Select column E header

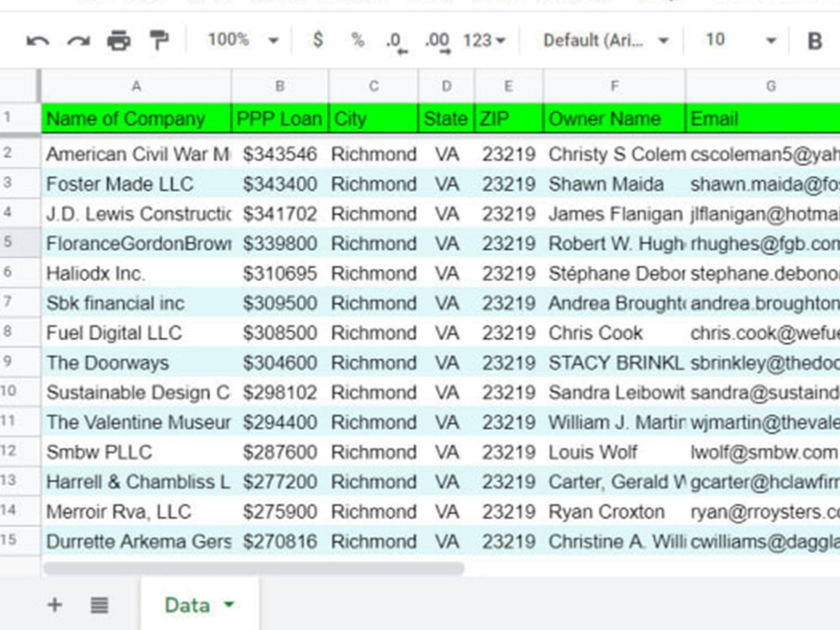pos(508,87)
